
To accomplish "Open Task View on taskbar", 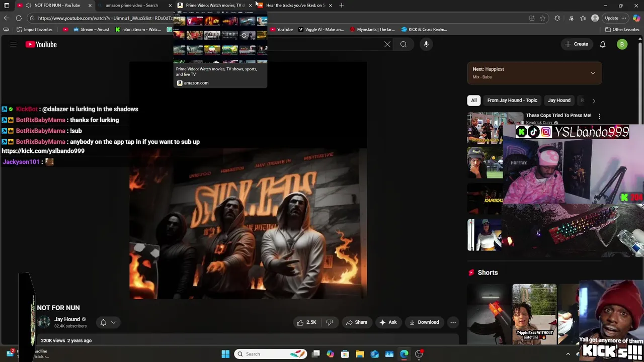I will [x=316, y=354].
